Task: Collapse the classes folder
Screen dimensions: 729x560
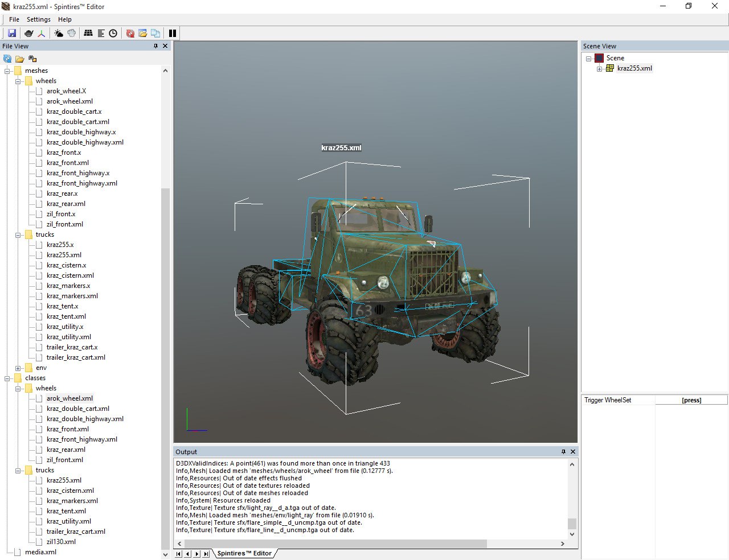Action: point(7,378)
